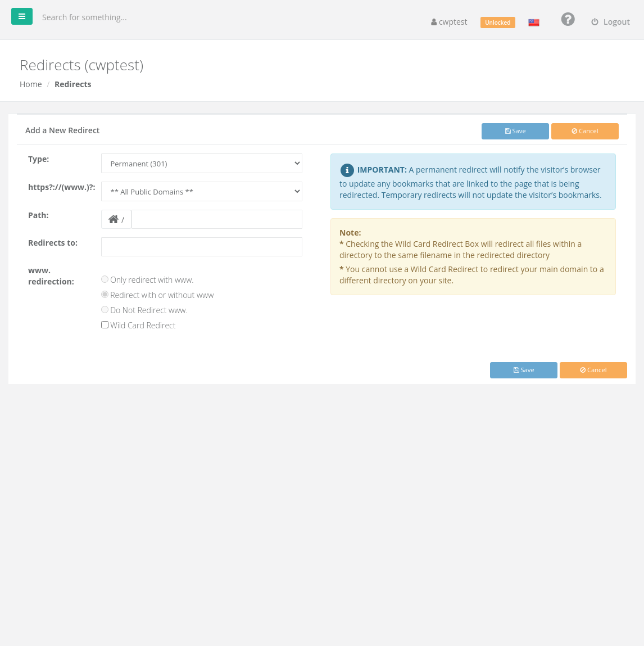Click the home icon beside Path
Viewport: 644px width, 646px height.
click(x=114, y=219)
